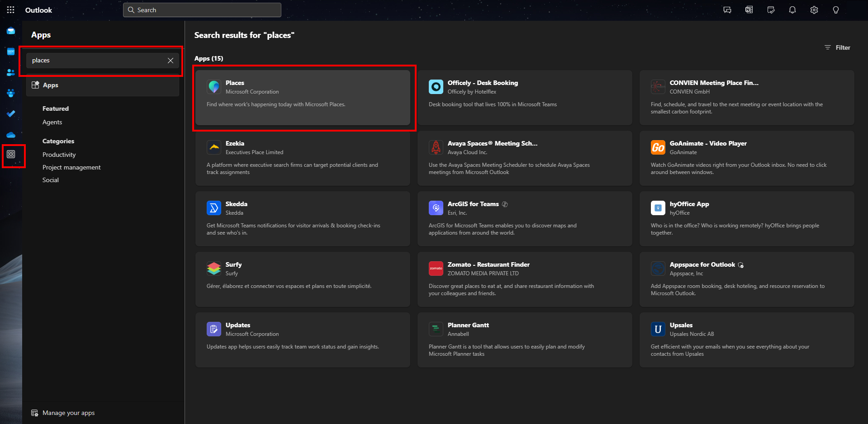
Task: Click "Upsales Nordic AB" publisher text
Action: coord(692,334)
